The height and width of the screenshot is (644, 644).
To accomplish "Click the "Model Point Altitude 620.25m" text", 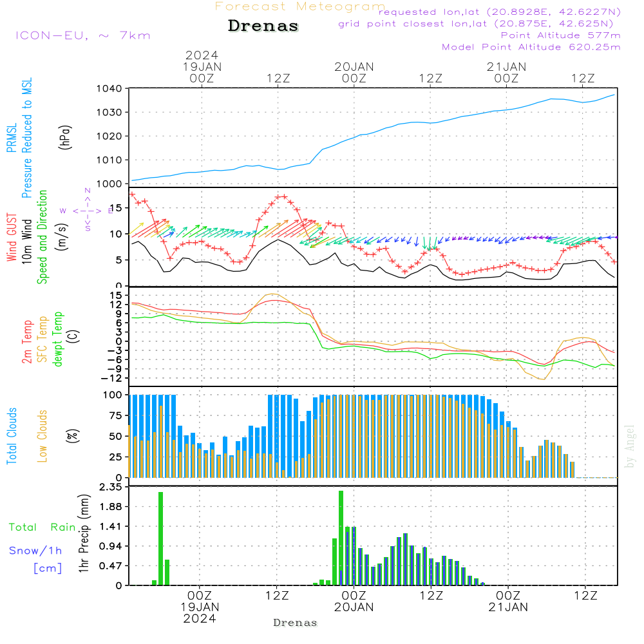I will [531, 47].
